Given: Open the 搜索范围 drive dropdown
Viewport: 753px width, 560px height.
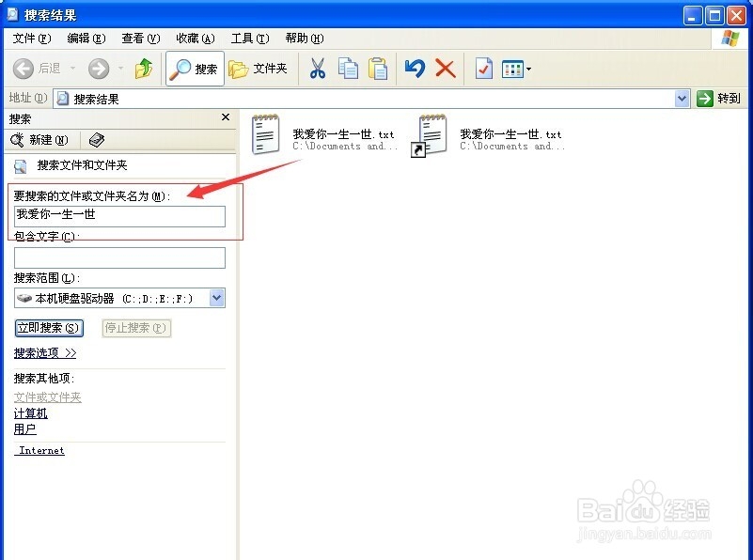Looking at the screenshot, I should (x=216, y=298).
